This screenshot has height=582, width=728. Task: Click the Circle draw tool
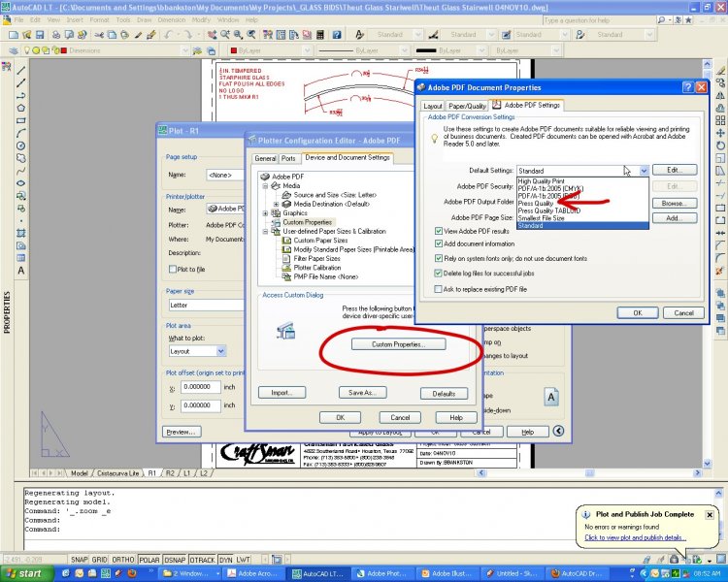(x=20, y=145)
